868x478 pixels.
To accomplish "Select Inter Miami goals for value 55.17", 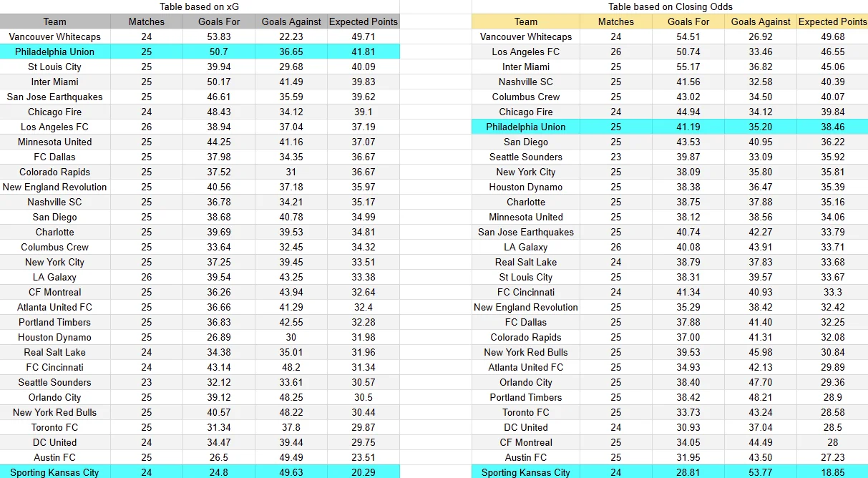I will pyautogui.click(x=688, y=67).
